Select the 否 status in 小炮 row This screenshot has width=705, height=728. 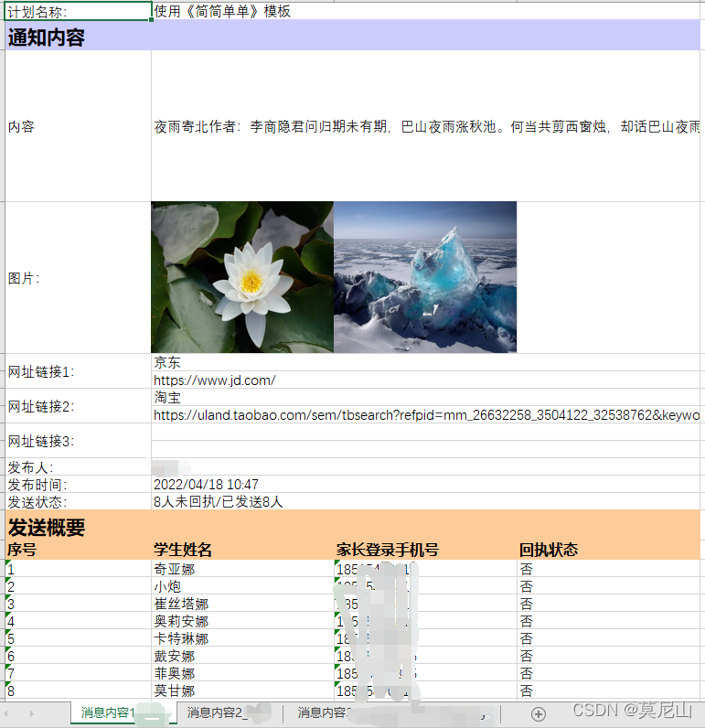click(x=609, y=586)
